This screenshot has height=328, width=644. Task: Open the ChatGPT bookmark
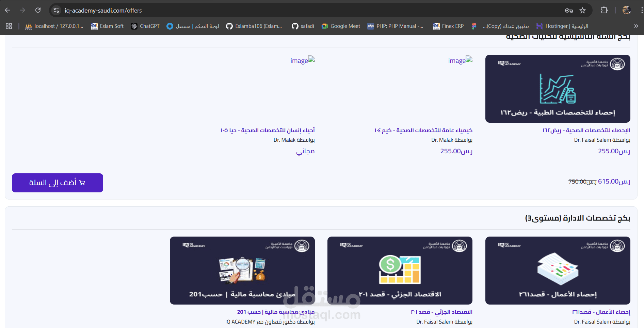pos(145,26)
